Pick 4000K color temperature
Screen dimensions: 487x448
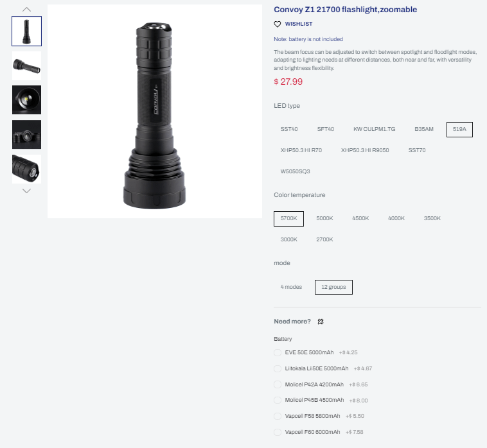(396, 218)
